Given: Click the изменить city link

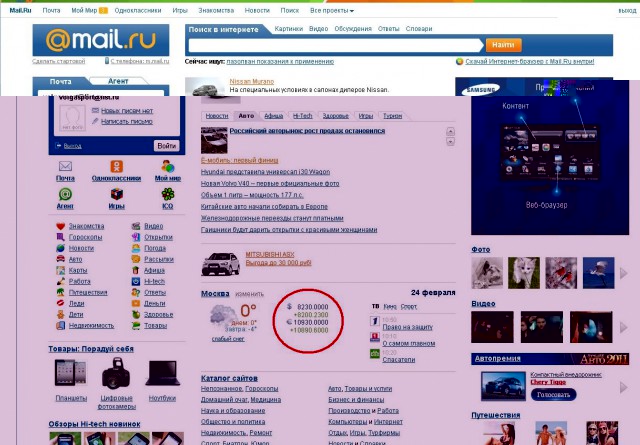Looking at the screenshot, I should coord(249,294).
